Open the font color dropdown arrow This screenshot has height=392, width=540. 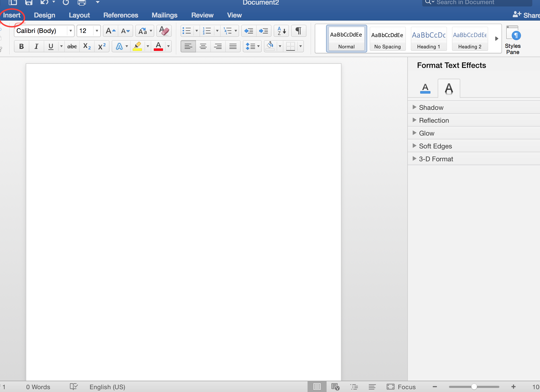coord(168,46)
